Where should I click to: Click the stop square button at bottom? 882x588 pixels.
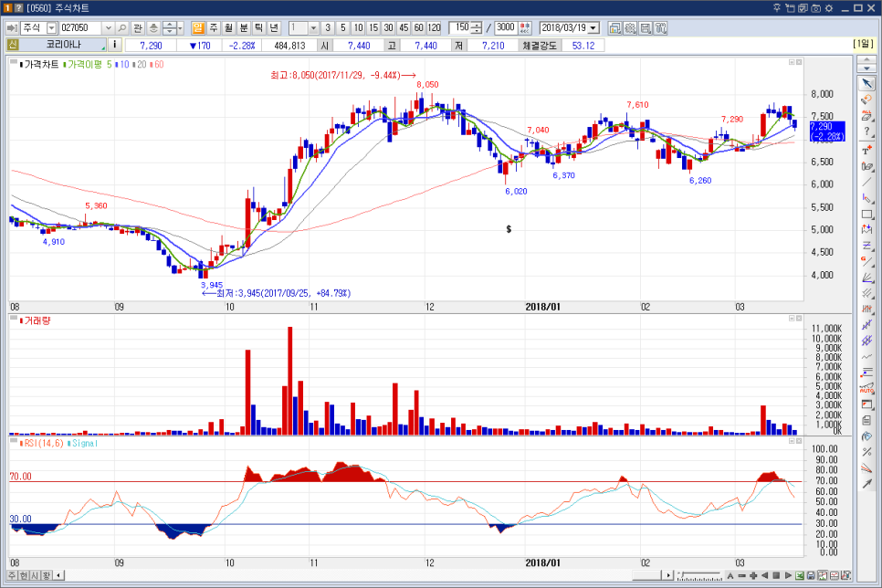[776, 575]
